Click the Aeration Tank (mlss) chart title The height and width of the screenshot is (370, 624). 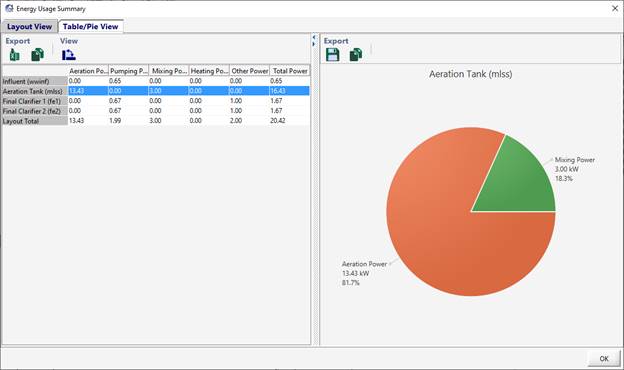(x=470, y=74)
